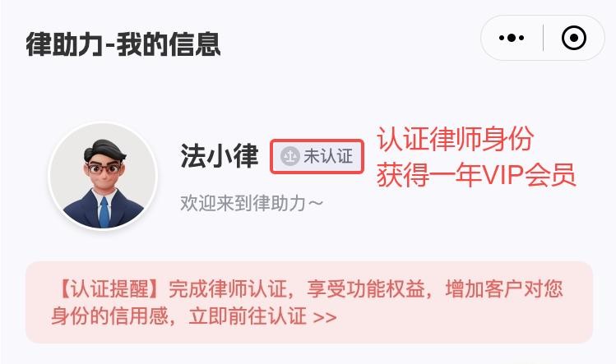The height and width of the screenshot is (364, 616).
Task: Click the 完成律师认证 phrase in the reminder
Action: pyautogui.click(x=228, y=289)
